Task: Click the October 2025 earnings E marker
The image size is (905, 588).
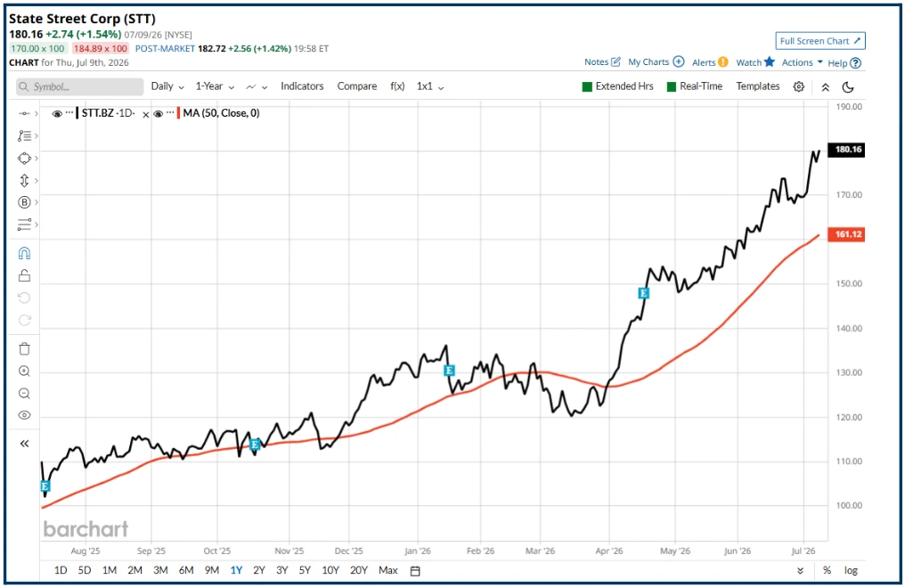Action: [255, 445]
